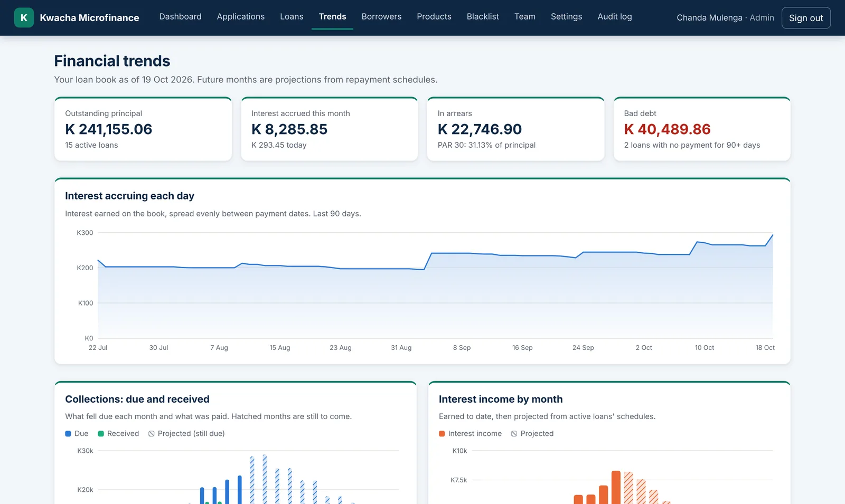Viewport: 845px width, 504px height.
Task: Click the K 8,285.85 interest accrued value
Action: pos(289,129)
